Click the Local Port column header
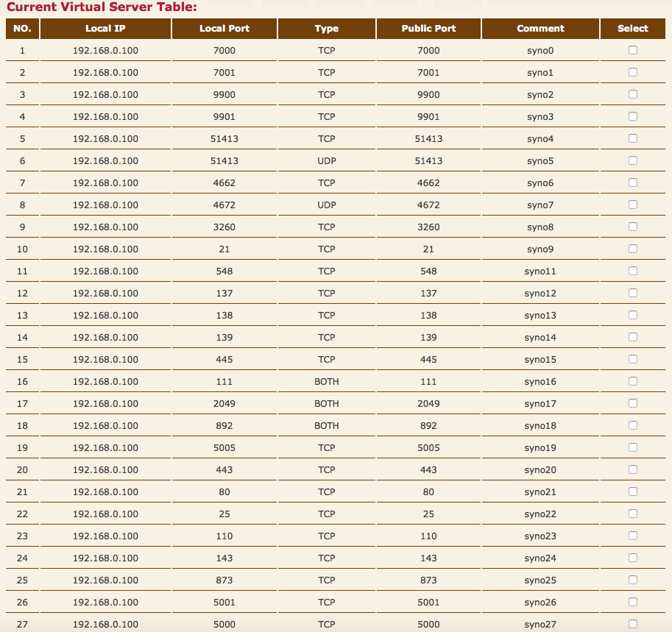The height and width of the screenshot is (632, 672). click(x=224, y=29)
